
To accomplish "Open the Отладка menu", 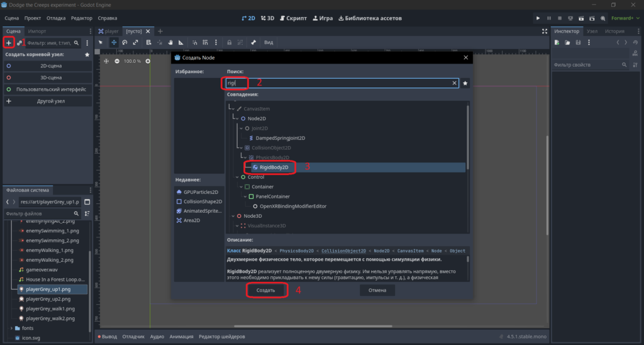I will tap(56, 18).
